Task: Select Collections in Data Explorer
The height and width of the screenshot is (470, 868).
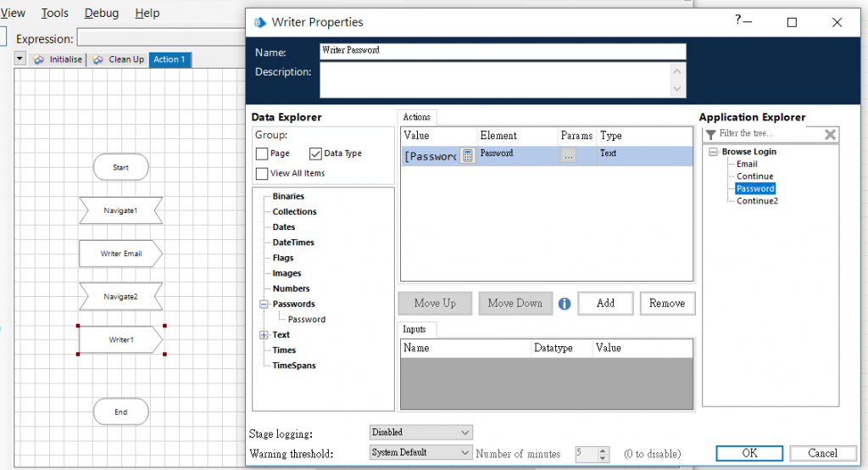Action: tap(294, 212)
